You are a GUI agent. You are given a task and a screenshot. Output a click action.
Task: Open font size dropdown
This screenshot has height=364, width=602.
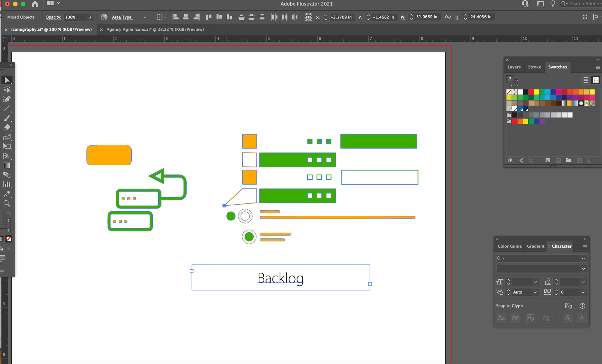(x=535, y=282)
